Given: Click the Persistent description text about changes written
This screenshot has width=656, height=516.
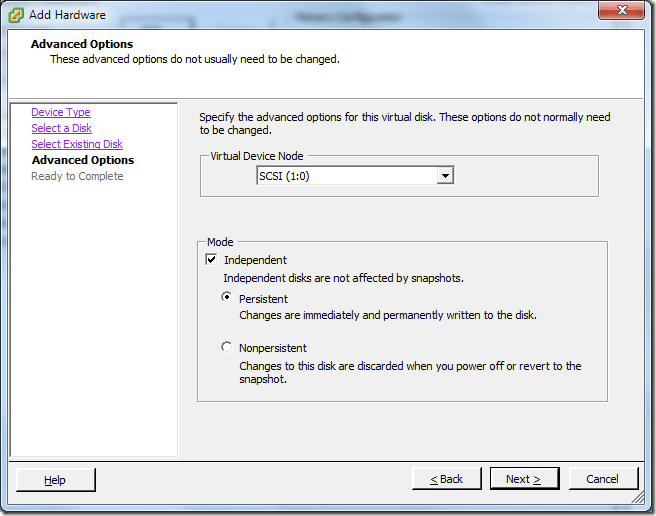Looking at the screenshot, I should [388, 315].
